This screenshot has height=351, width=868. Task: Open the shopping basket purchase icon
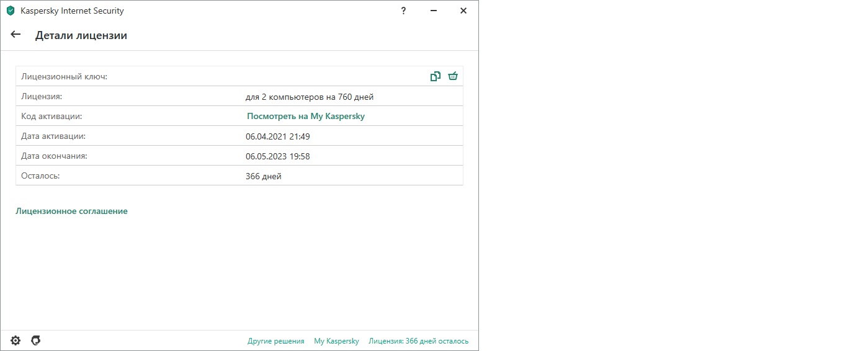453,76
